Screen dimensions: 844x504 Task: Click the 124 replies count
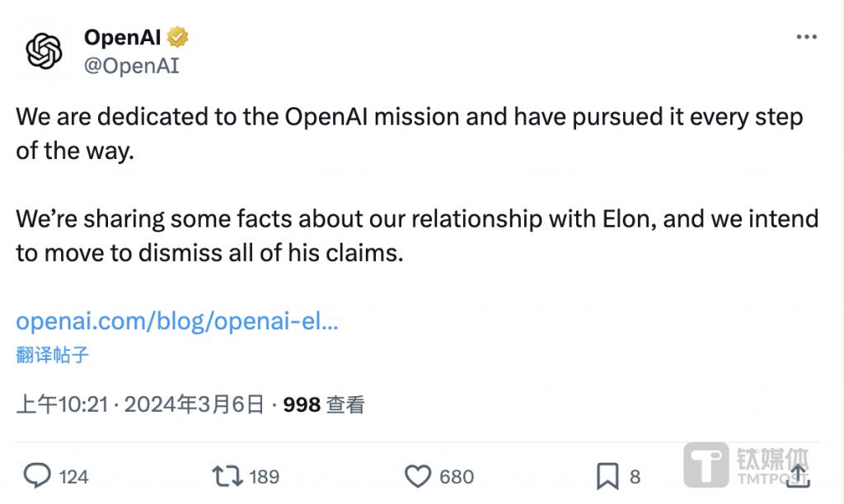pos(74,476)
